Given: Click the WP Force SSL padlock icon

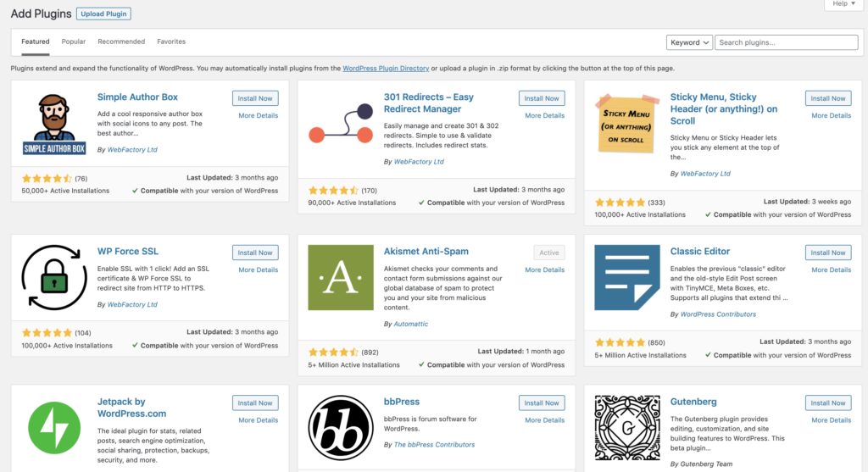Looking at the screenshot, I should [x=54, y=278].
